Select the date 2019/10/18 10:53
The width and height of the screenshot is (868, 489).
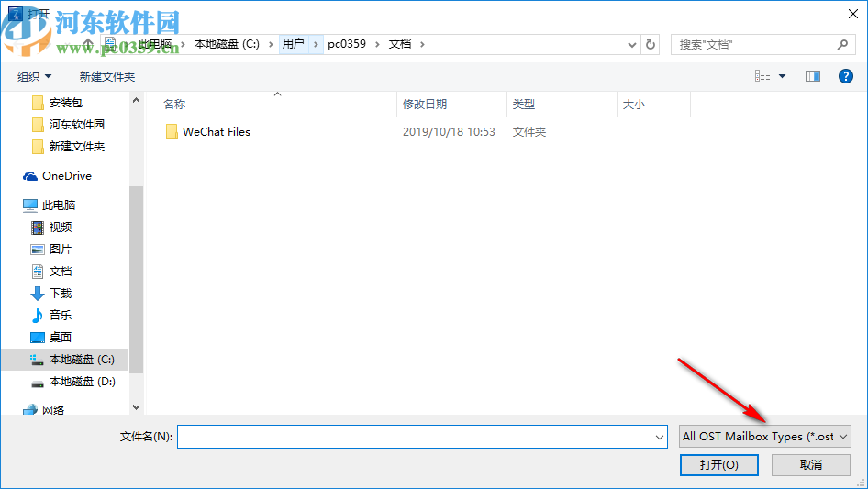[x=449, y=132]
